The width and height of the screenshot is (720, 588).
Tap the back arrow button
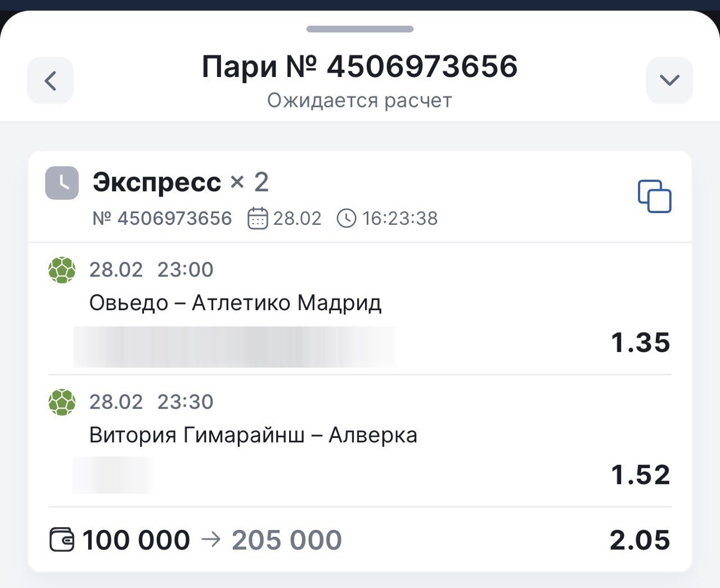coord(50,80)
